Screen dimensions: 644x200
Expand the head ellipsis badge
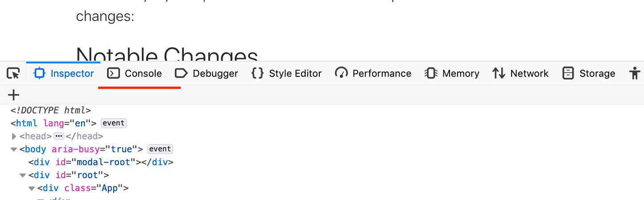59,136
